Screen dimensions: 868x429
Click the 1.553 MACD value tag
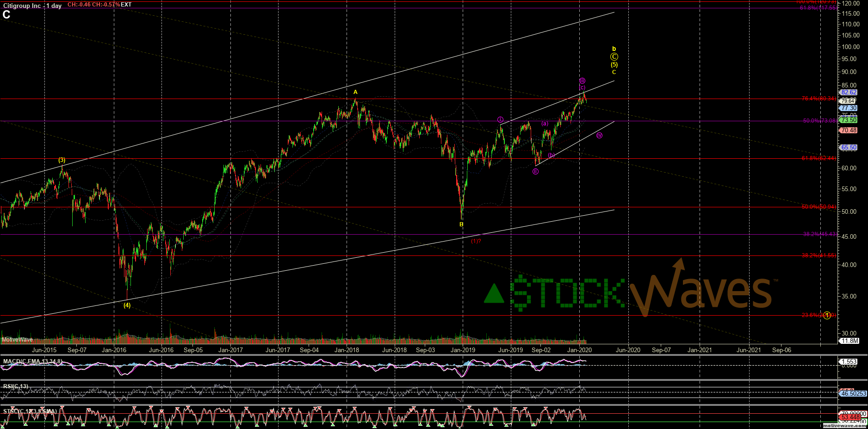click(849, 362)
